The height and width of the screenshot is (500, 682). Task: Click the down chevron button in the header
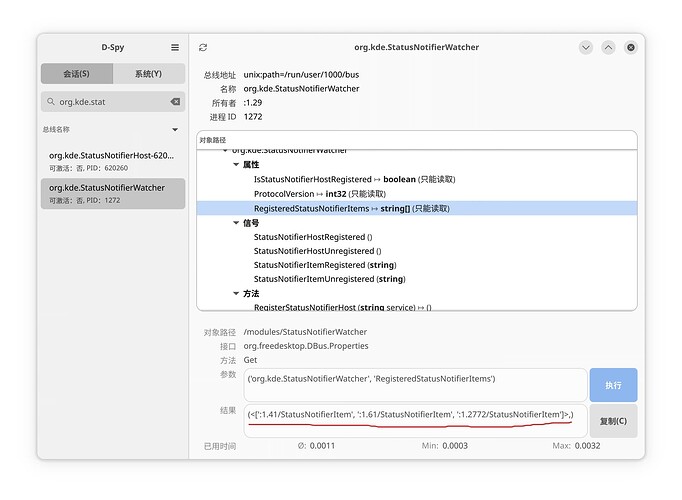point(586,47)
